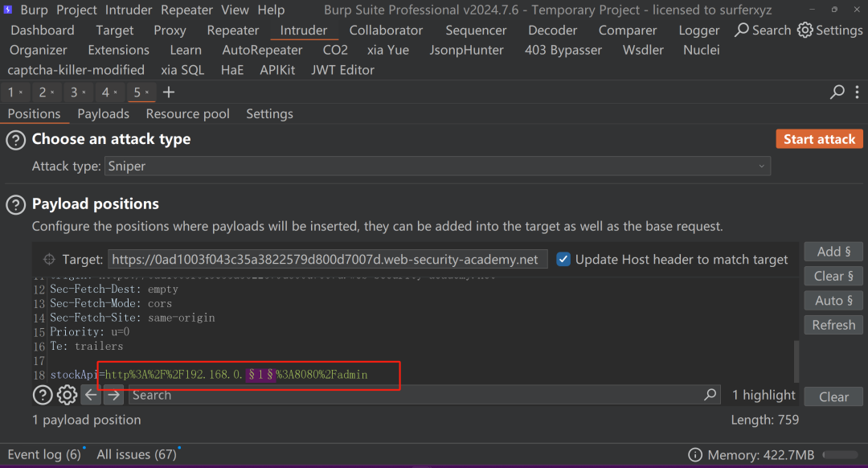Screen dimensions: 868x468
Task: Switch to the main Repeater tab
Action: click(233, 31)
